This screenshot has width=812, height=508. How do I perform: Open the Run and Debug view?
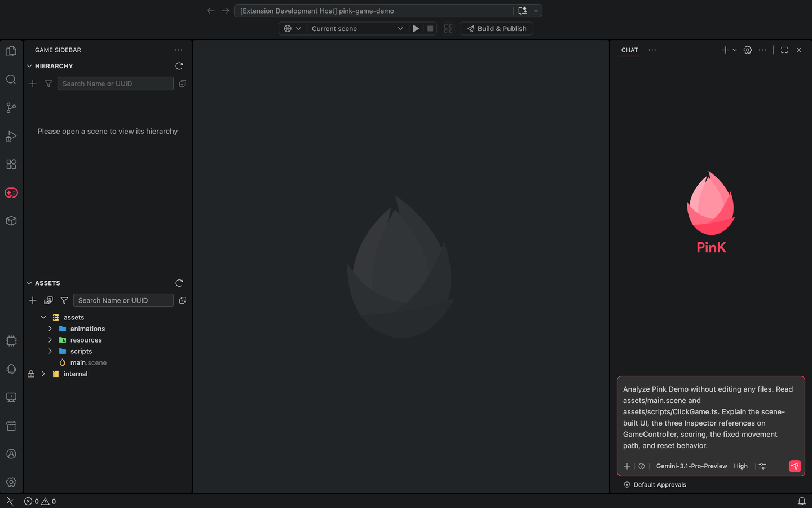(x=11, y=136)
